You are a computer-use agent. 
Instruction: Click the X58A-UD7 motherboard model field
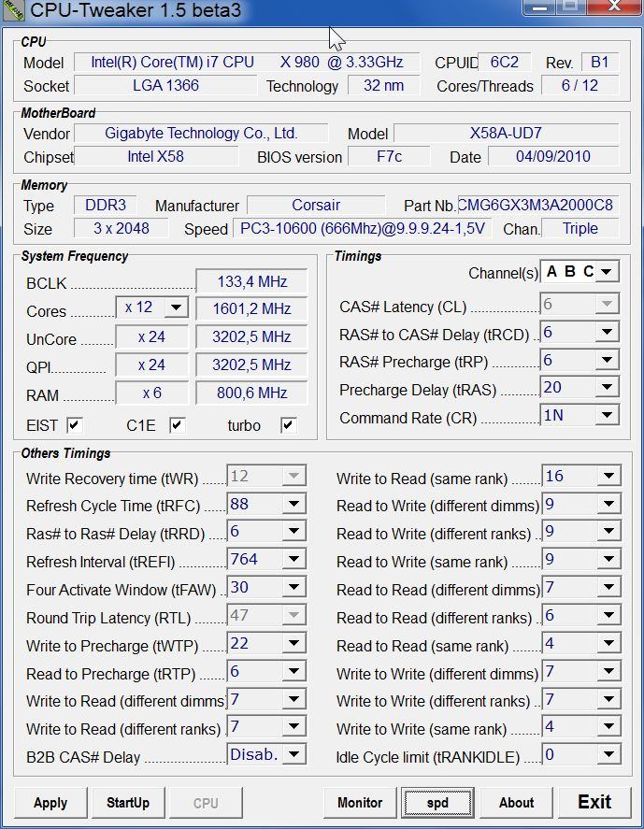(506, 134)
